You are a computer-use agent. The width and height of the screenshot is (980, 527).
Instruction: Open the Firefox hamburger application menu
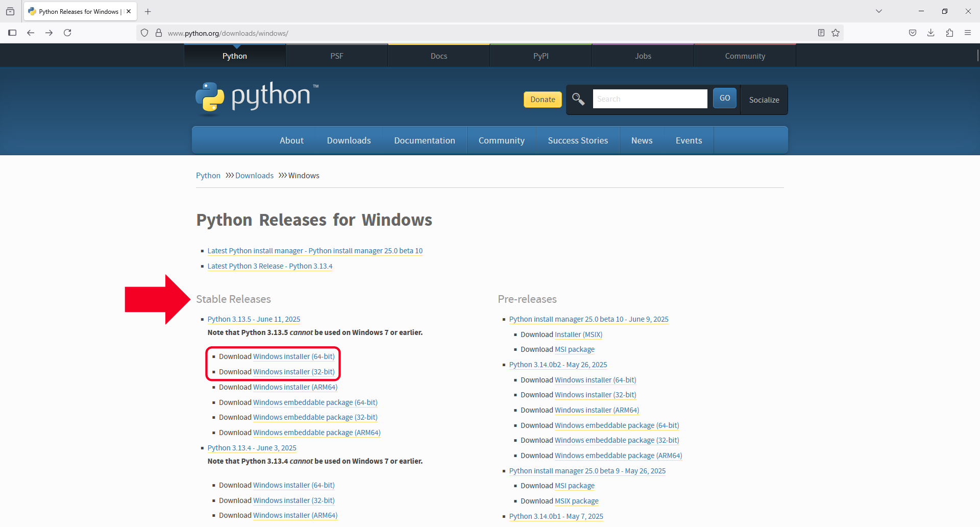click(968, 33)
